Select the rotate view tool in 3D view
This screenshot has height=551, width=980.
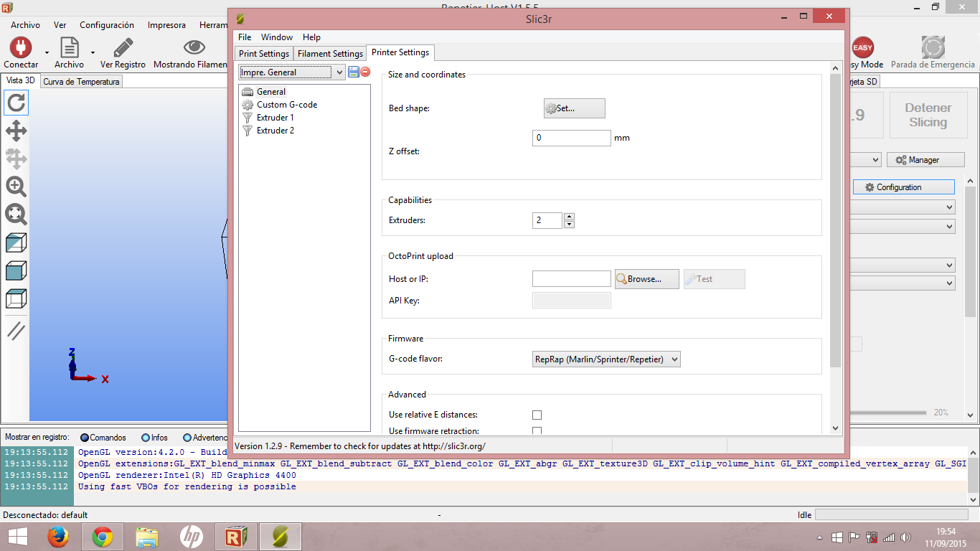tap(16, 103)
